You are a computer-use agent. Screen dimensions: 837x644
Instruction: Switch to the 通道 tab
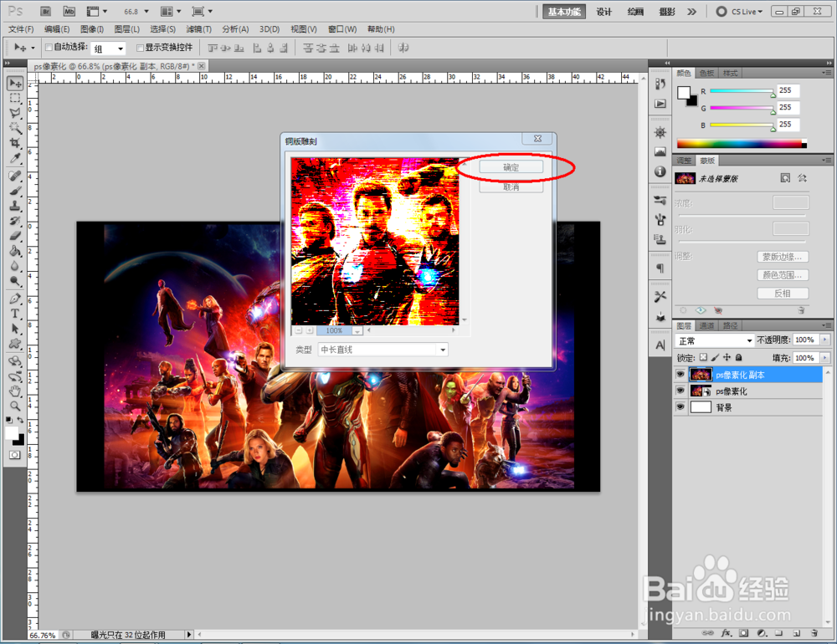click(706, 325)
